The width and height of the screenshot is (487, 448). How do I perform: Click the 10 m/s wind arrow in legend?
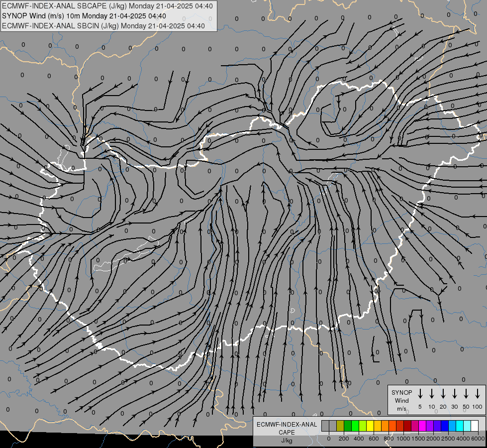[x=431, y=393]
